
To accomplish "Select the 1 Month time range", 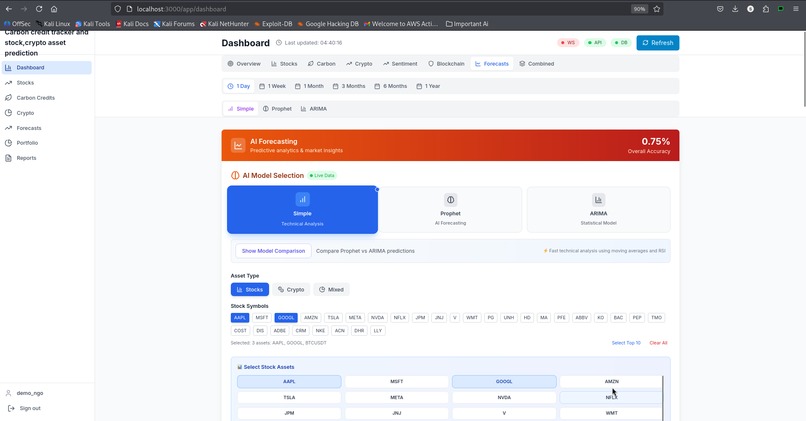I will pos(309,86).
